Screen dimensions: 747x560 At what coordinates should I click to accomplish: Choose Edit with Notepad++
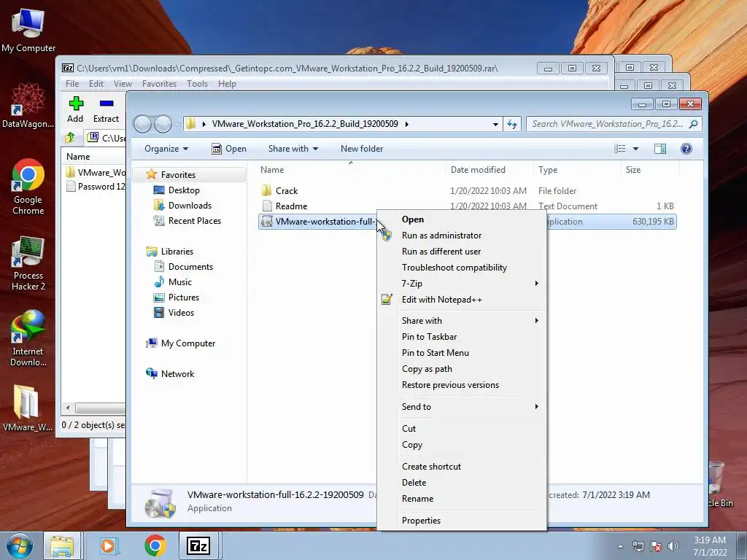click(x=441, y=300)
